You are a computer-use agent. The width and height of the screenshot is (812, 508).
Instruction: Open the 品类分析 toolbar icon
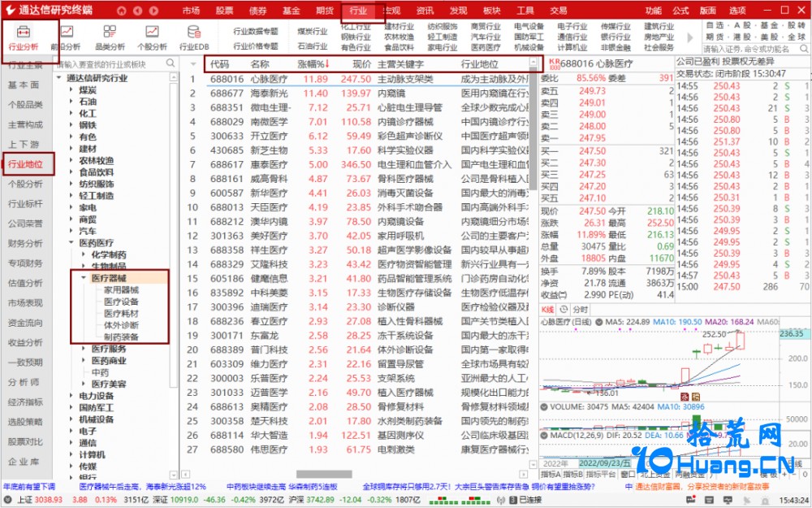(110, 37)
